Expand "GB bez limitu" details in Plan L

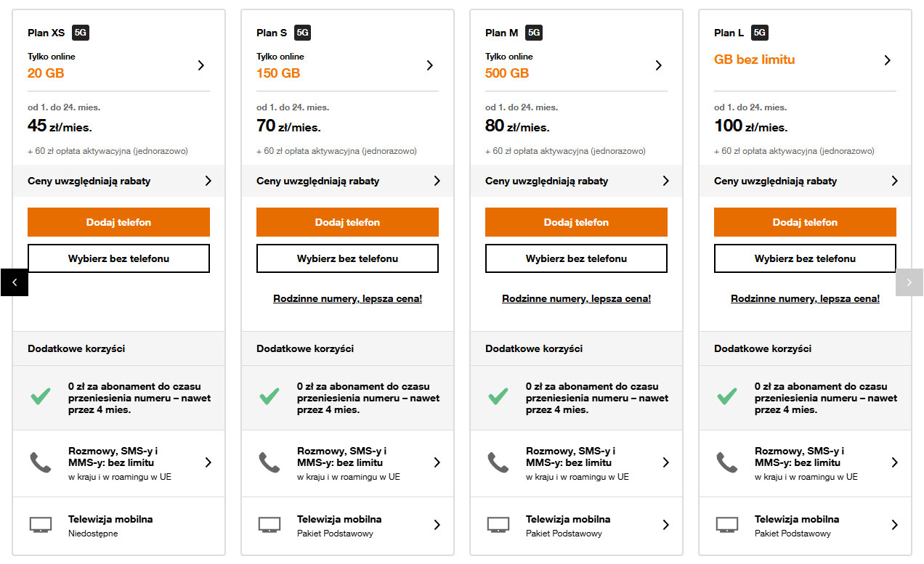887,60
